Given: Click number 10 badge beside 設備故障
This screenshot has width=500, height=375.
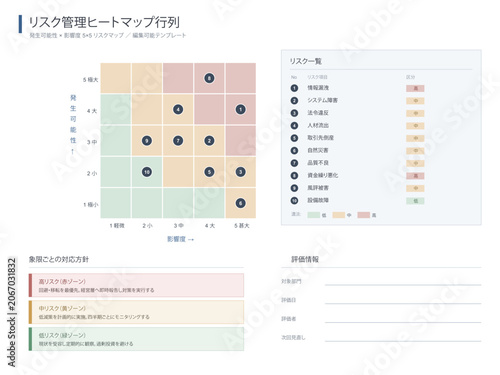Looking at the screenshot, I should coord(294,200).
